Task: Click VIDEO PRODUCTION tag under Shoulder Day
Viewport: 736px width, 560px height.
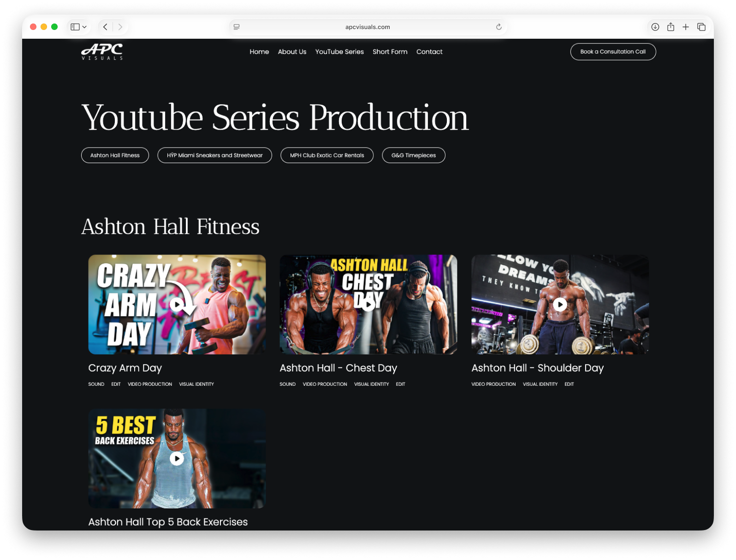Action: 493,384
